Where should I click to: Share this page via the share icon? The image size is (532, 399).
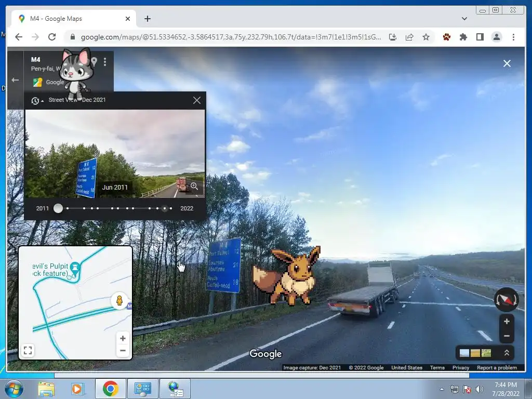[409, 37]
